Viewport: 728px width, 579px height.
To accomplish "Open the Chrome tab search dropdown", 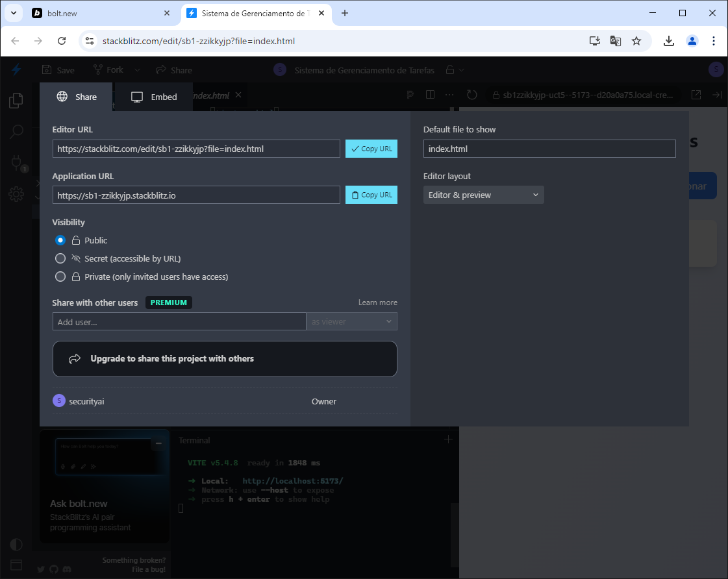I will coord(14,13).
